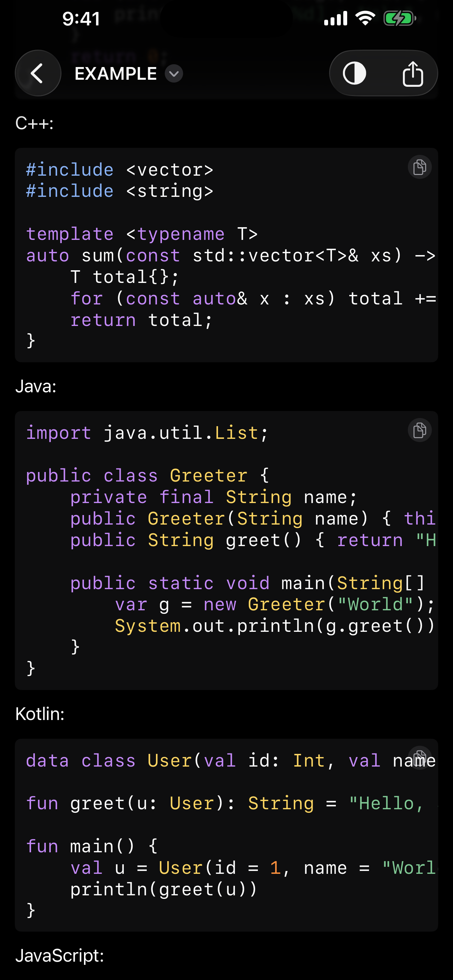Tap the battery charging status icon

[400, 18]
